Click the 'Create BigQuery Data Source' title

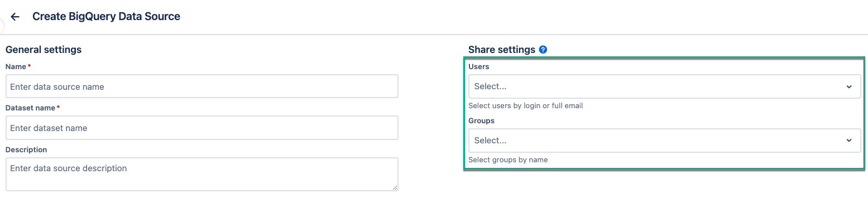[106, 17]
